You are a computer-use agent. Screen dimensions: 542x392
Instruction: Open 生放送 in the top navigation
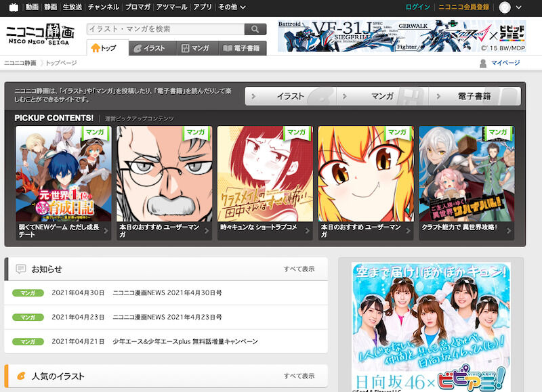(72, 7)
